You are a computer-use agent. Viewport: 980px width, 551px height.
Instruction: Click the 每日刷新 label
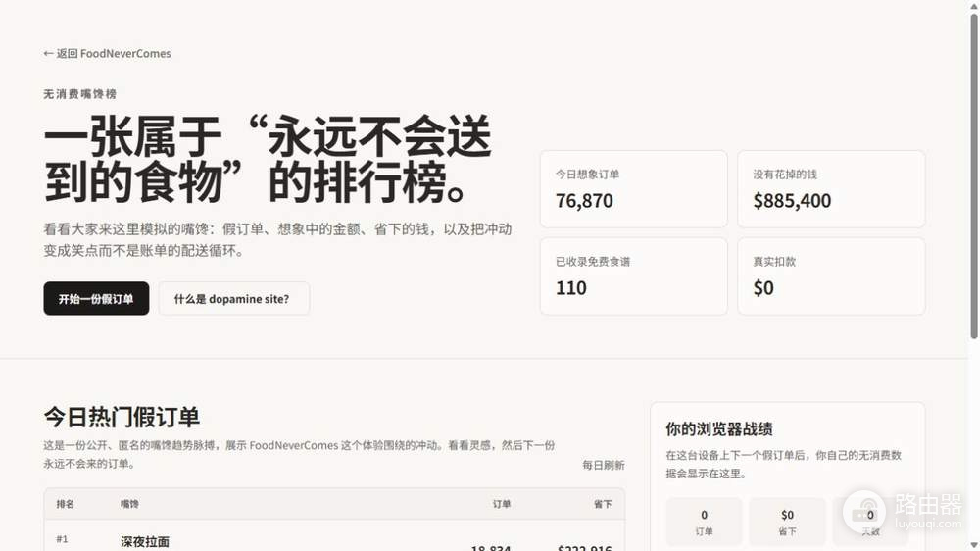click(604, 465)
